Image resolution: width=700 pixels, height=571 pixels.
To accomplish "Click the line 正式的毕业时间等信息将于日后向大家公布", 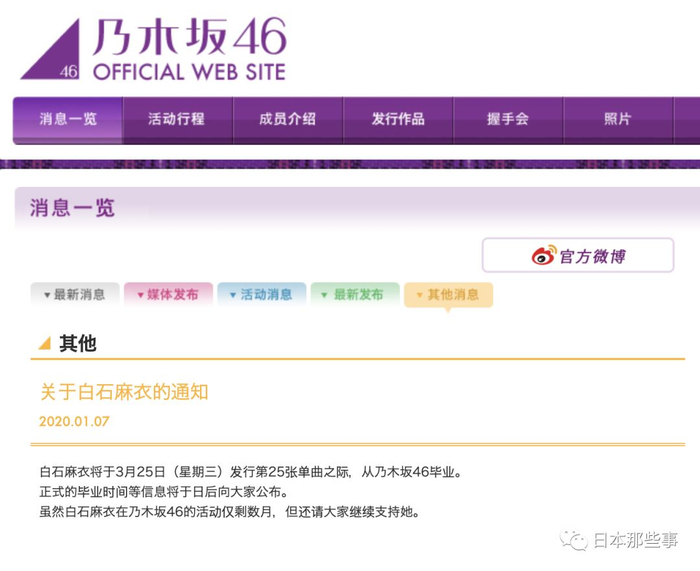I will (x=164, y=492).
